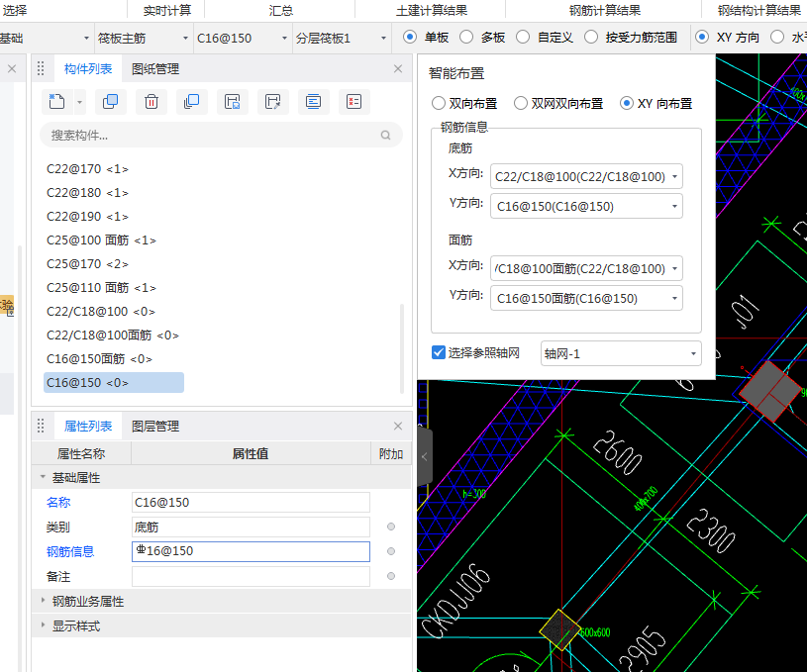Open the dropdown arrow beside new component

(x=79, y=102)
